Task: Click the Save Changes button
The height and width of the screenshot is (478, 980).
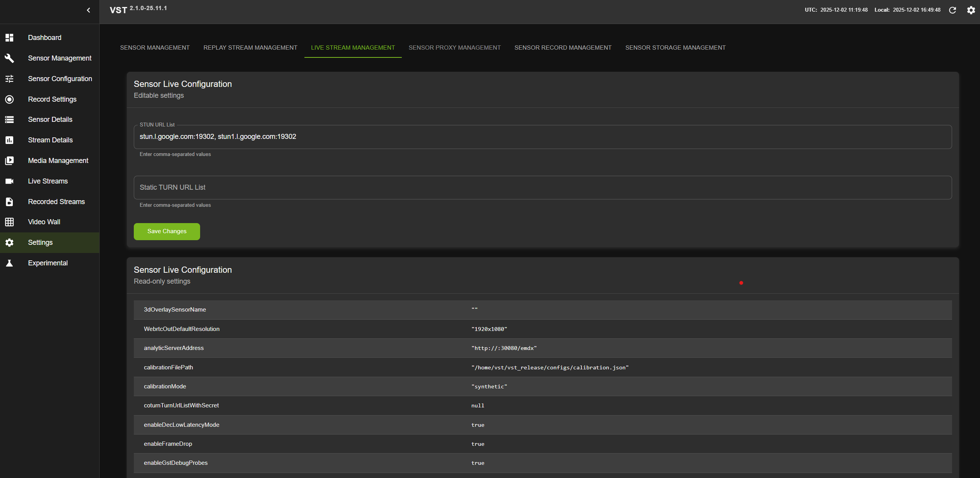Action: (x=167, y=231)
